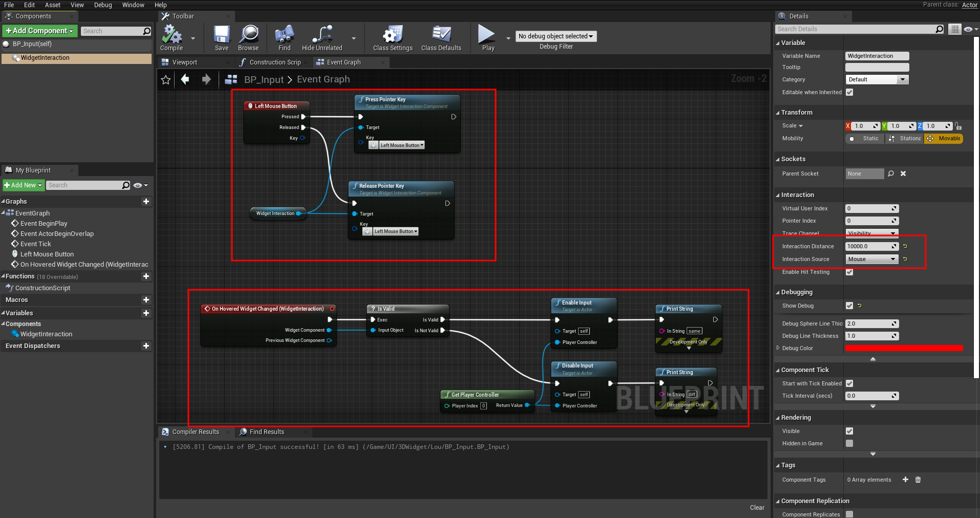980x518 pixels.
Task: Open Browse in the toolbar
Action: pos(248,38)
